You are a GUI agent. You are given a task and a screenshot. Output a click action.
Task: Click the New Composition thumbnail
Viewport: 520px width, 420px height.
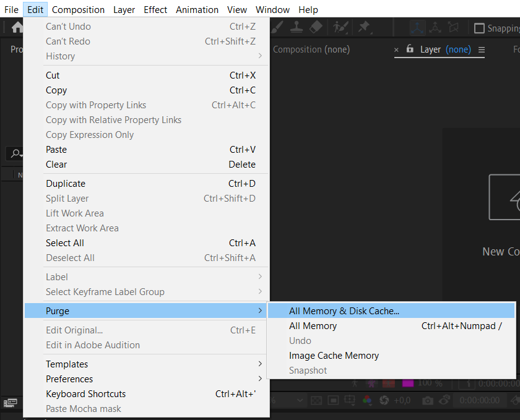(504, 197)
